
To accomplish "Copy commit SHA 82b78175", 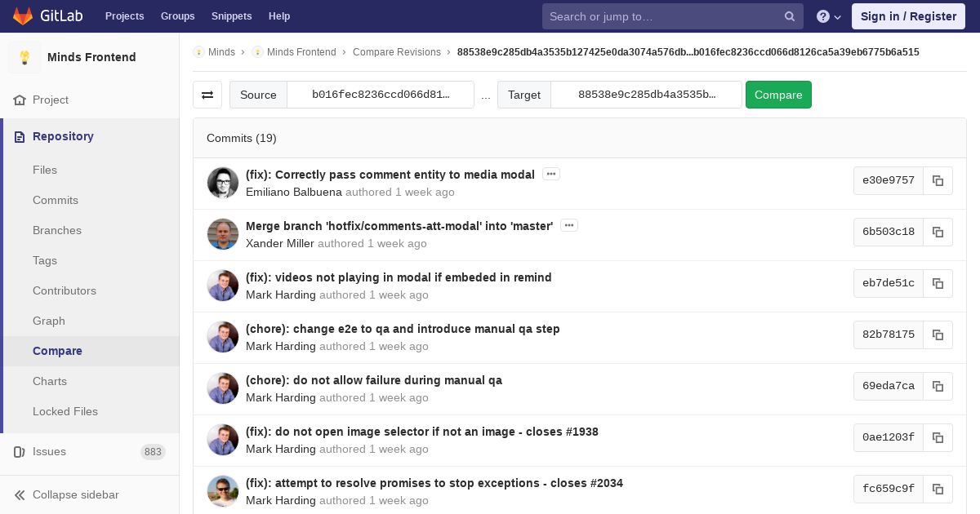I will [938, 335].
